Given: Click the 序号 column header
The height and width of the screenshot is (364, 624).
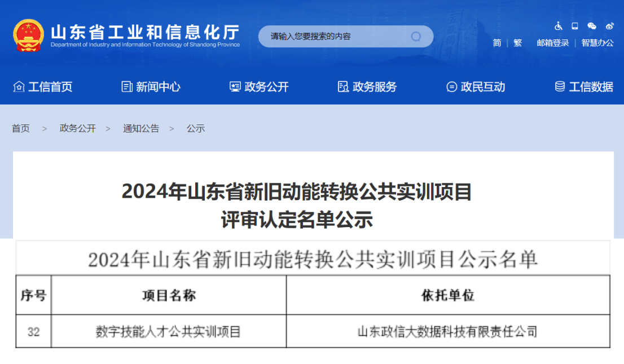Looking at the screenshot, I should coord(33,295).
